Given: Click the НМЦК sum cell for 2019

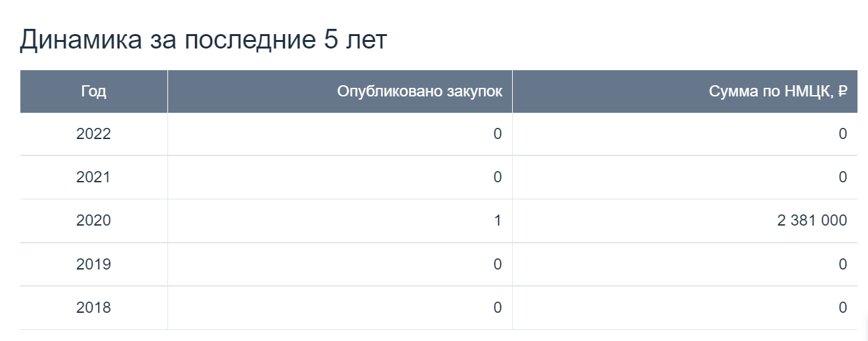Looking at the screenshot, I should coord(685,264).
